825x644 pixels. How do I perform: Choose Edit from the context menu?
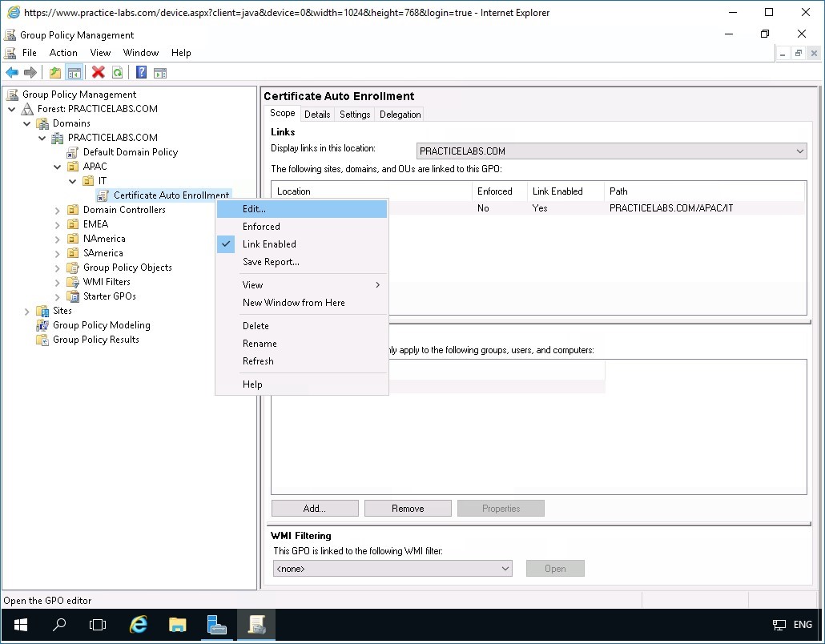(x=255, y=208)
